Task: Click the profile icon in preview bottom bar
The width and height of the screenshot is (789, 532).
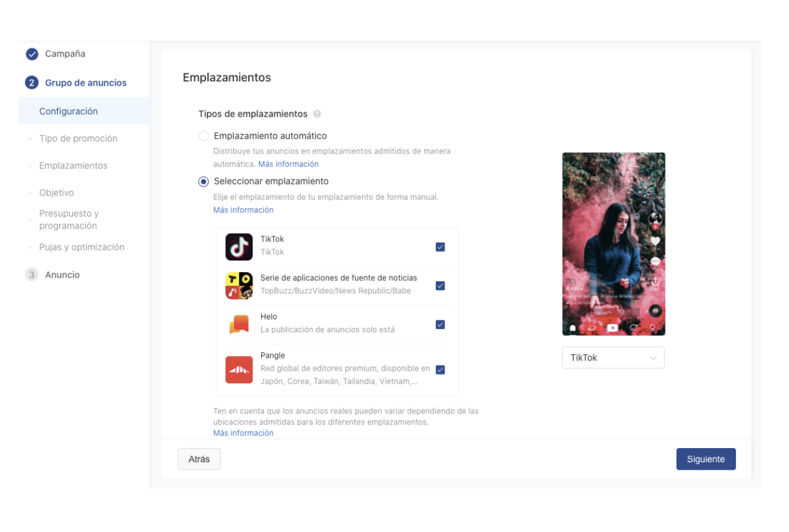Action: [653, 328]
